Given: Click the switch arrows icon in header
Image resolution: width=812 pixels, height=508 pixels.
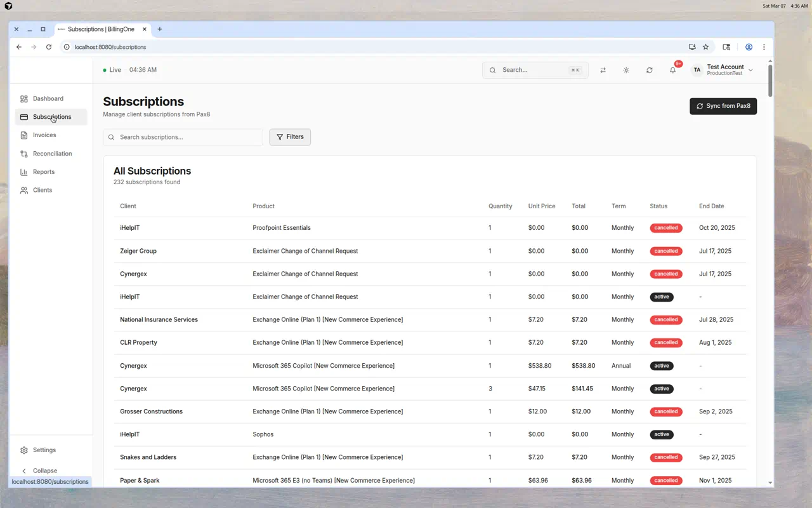Looking at the screenshot, I should point(603,70).
